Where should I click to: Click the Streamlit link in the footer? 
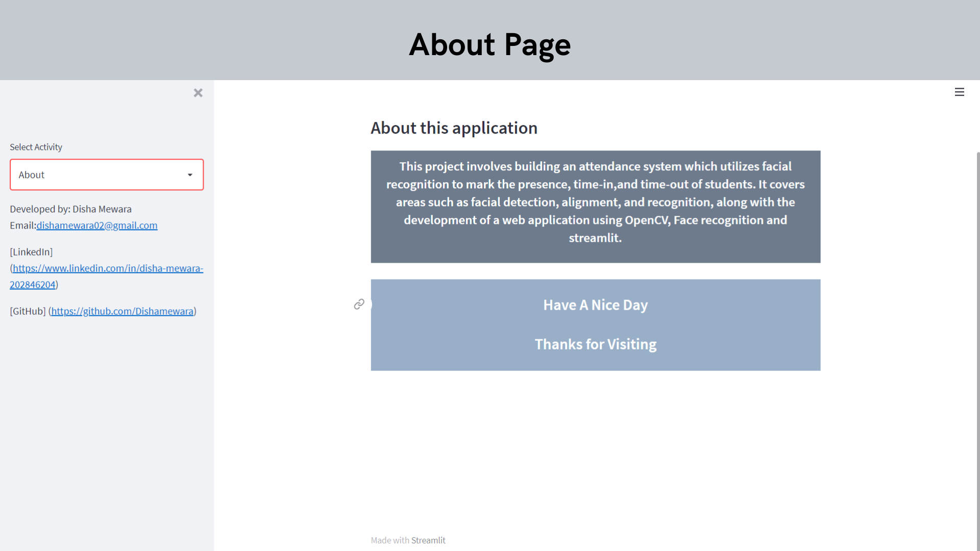point(428,540)
